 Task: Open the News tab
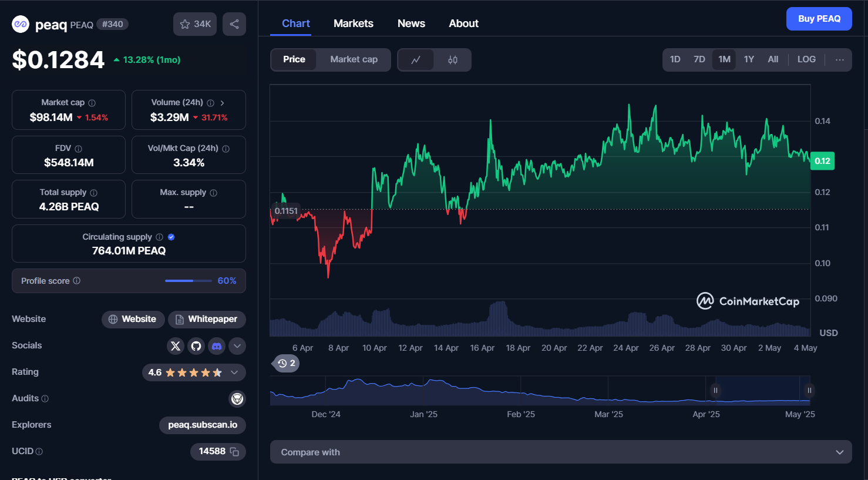[411, 24]
